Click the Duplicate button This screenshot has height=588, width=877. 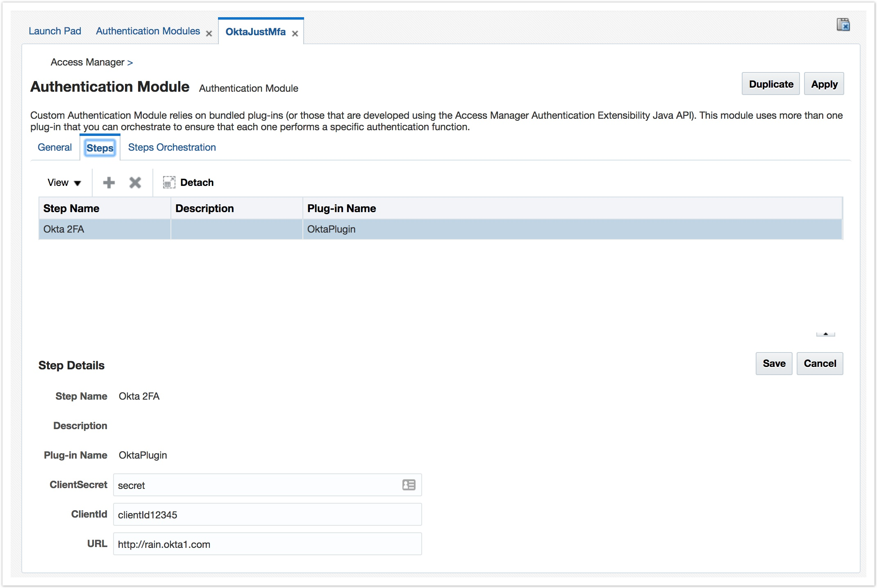[770, 84]
